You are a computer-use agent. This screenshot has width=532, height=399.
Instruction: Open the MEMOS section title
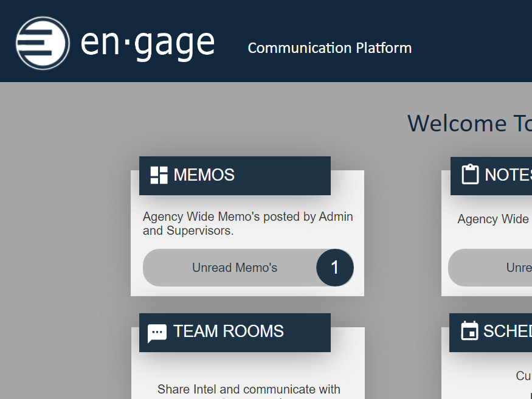(204, 175)
